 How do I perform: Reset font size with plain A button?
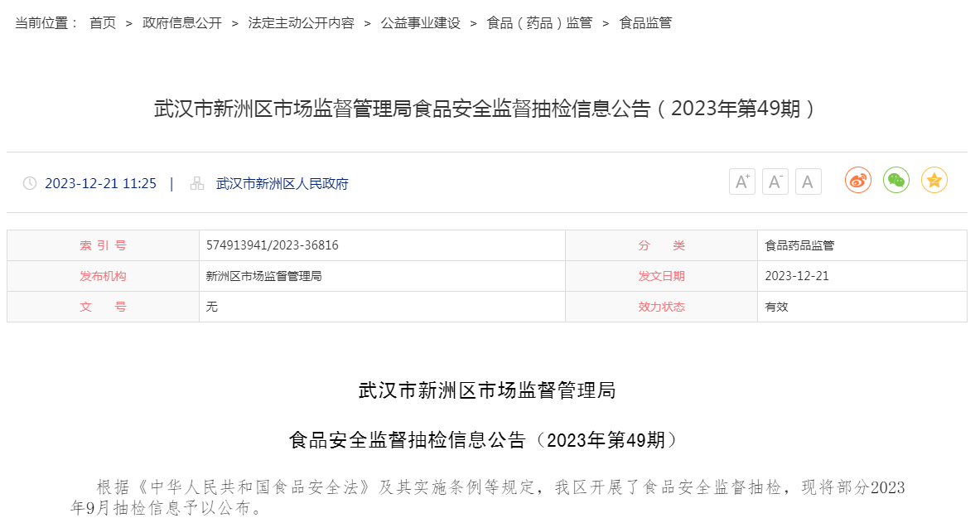tap(809, 182)
